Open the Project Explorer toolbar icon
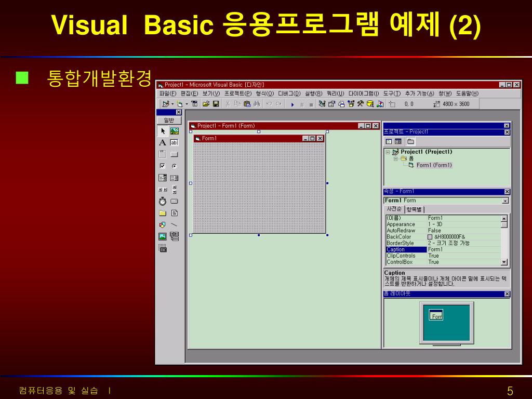This screenshot has height=399, width=532. (322, 104)
